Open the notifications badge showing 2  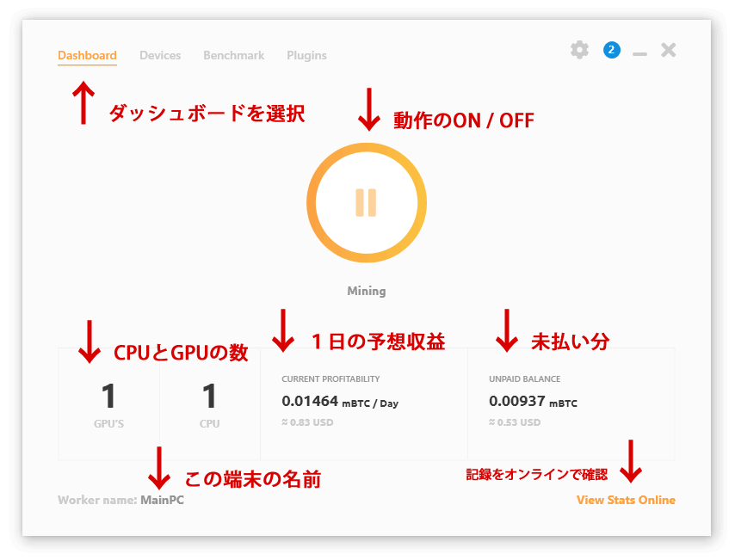pyautogui.click(x=611, y=50)
